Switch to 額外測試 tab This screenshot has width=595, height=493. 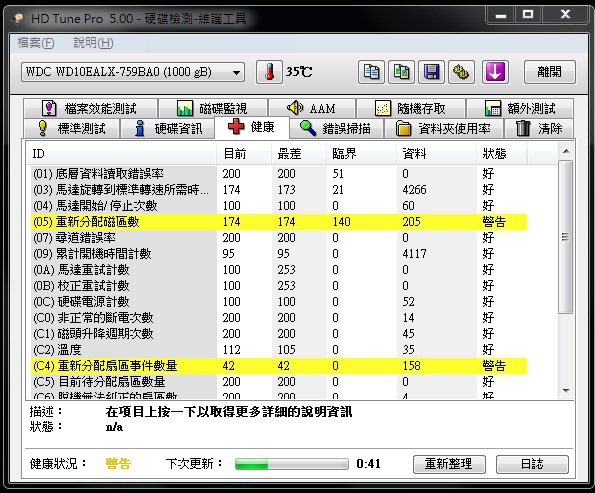tap(520, 109)
